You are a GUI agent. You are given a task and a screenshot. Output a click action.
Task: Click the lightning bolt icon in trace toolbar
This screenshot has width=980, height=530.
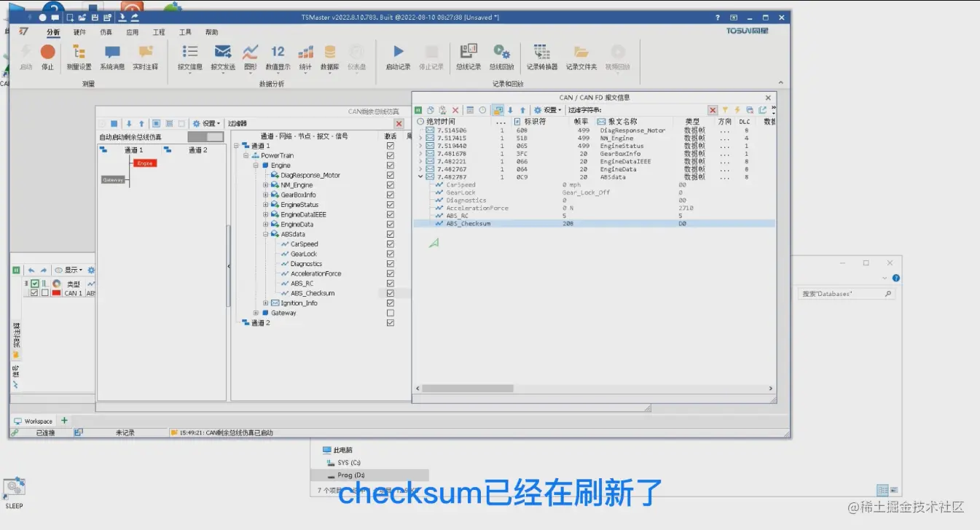(x=737, y=110)
